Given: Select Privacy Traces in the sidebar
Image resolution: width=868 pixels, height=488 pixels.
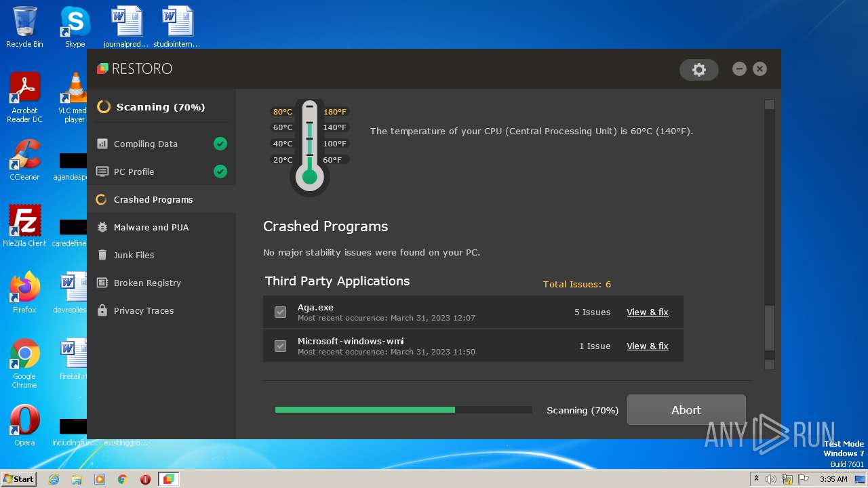Looking at the screenshot, I should click(x=161, y=310).
